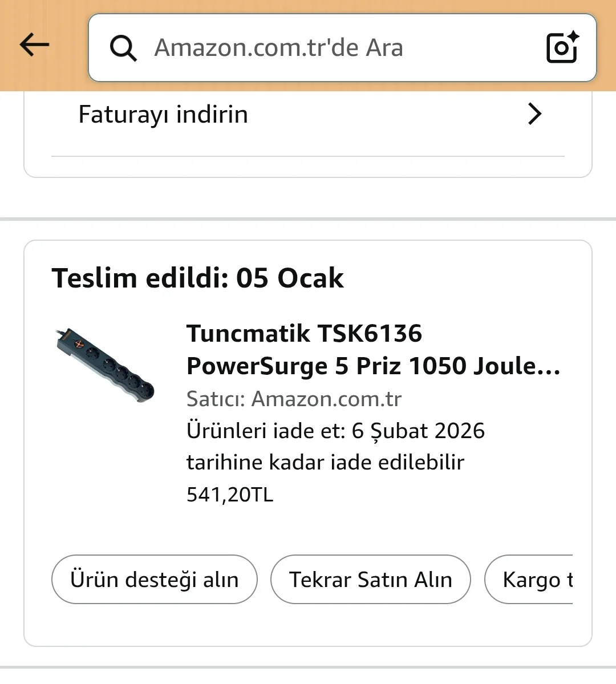The width and height of the screenshot is (616, 684).
Task: Click seller name Amazon.com.tr
Action: click(326, 399)
